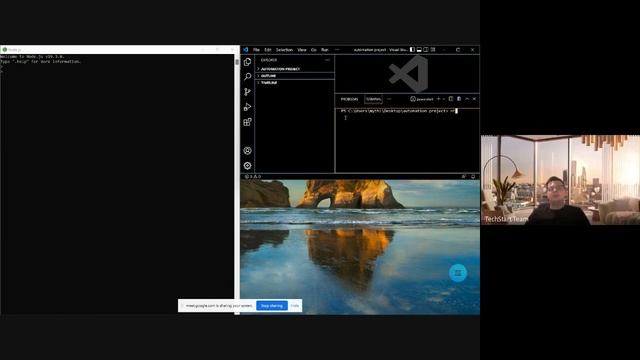Open the Customize Layout icon
Screen dimensions: 640x360
[x=433, y=50]
